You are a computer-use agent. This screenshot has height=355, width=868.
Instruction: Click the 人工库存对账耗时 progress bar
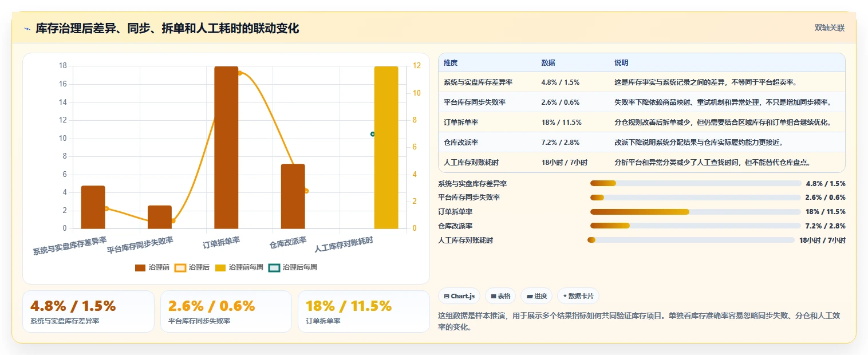tap(691, 240)
